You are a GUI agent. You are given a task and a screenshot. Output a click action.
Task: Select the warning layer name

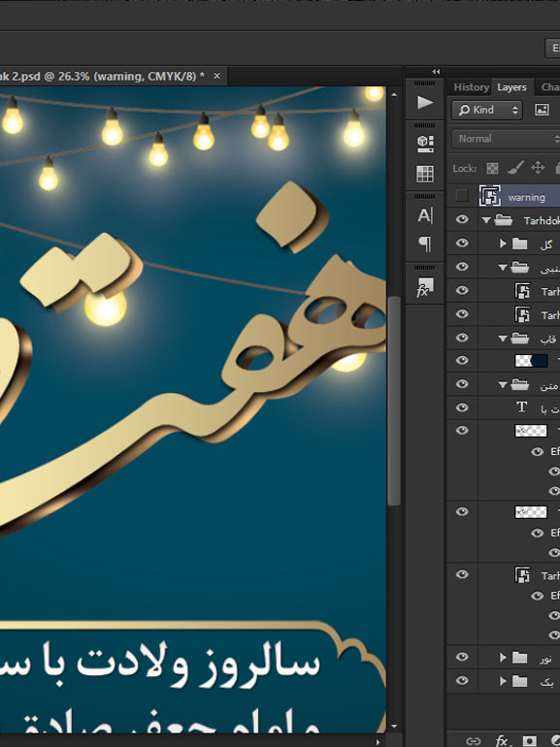click(526, 197)
